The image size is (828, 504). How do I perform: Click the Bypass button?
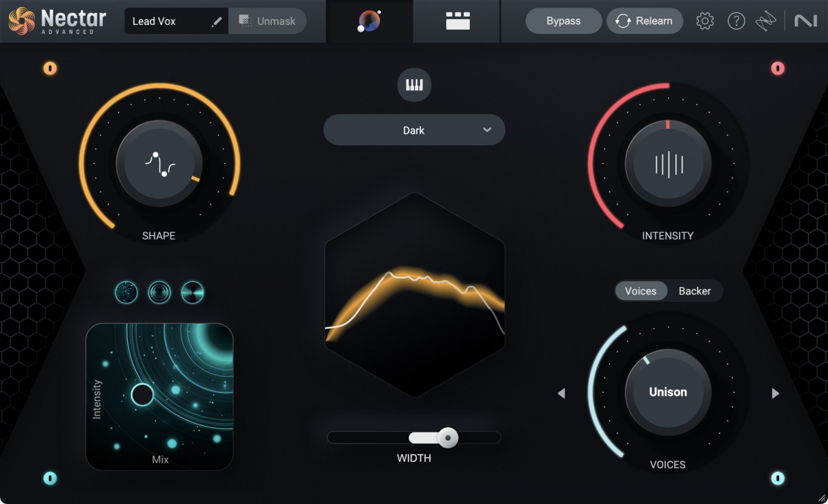pos(563,21)
